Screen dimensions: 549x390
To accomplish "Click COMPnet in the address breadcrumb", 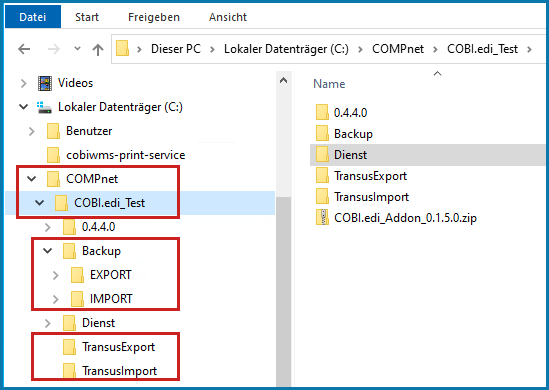I will (x=398, y=49).
